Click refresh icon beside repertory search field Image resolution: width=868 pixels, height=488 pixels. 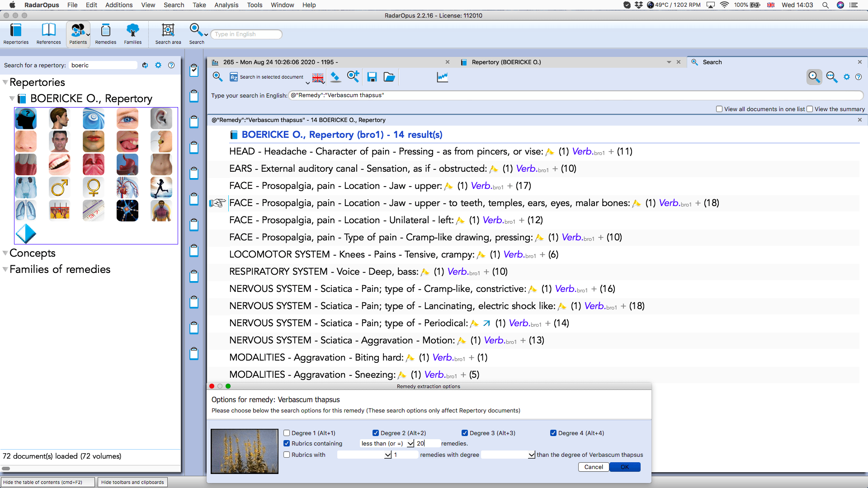click(x=145, y=65)
